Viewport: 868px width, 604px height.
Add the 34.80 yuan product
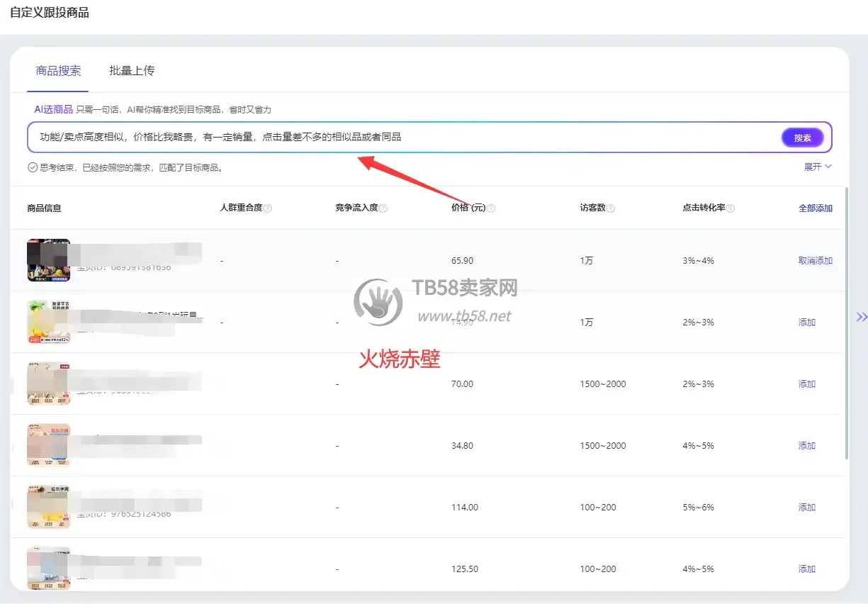[807, 446]
